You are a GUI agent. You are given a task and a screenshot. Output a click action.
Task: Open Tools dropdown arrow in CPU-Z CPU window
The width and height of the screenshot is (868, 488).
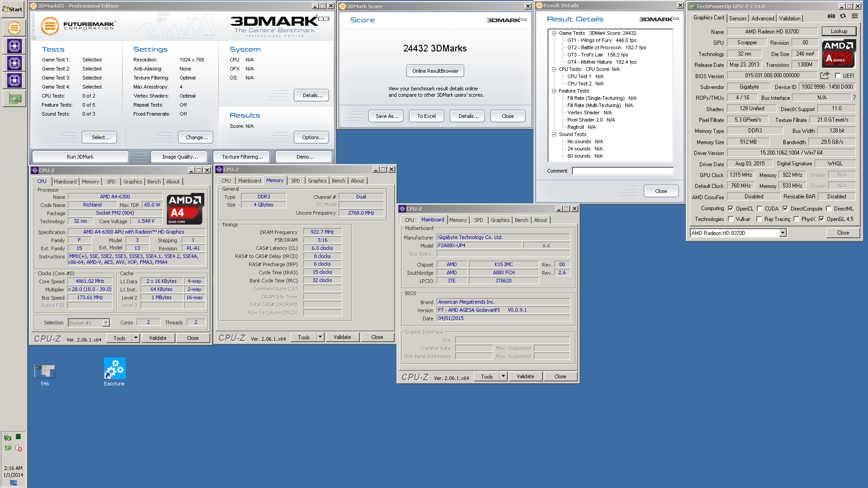(136, 338)
